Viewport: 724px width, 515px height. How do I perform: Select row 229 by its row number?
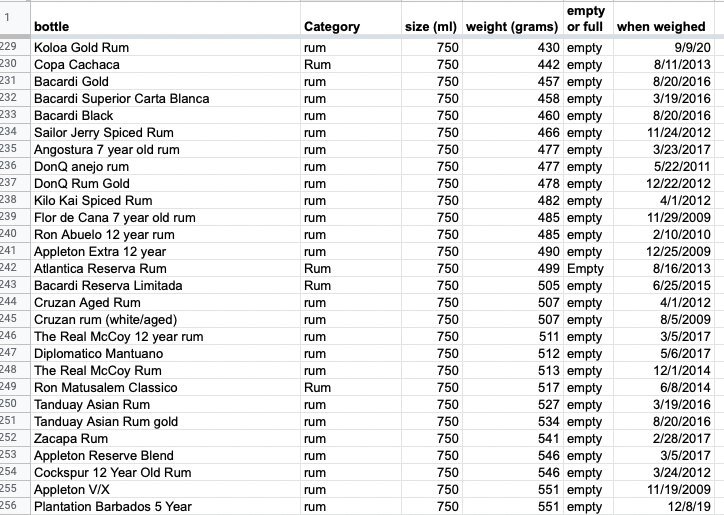click(12, 47)
